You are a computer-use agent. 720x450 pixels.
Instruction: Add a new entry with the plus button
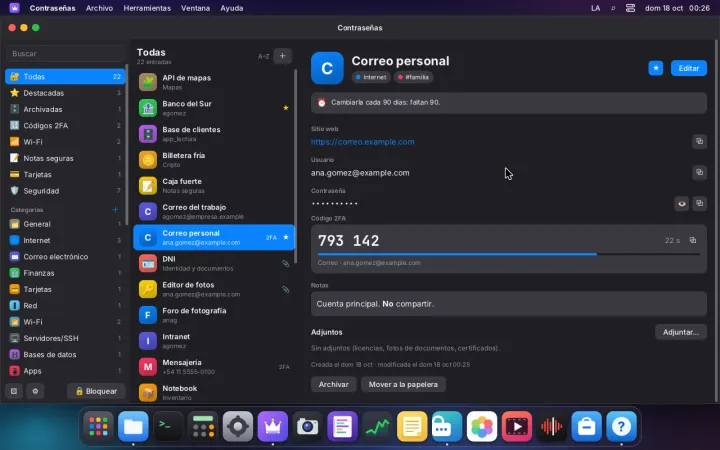coord(282,56)
